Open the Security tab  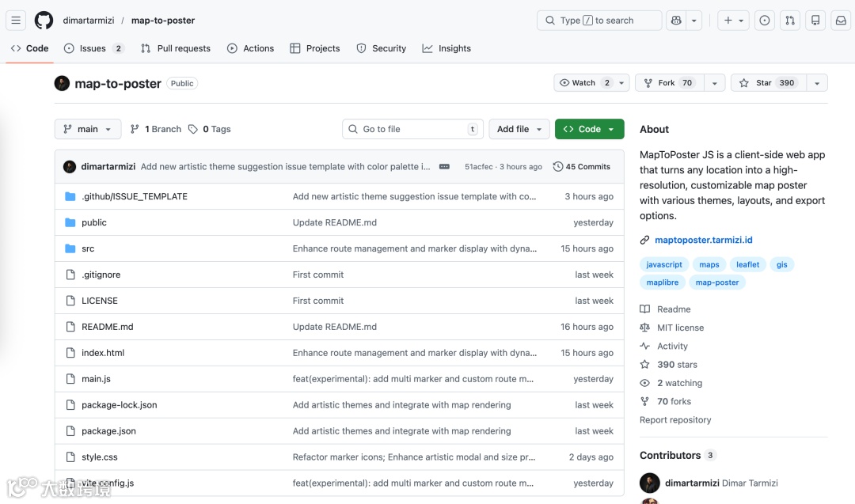click(x=381, y=48)
